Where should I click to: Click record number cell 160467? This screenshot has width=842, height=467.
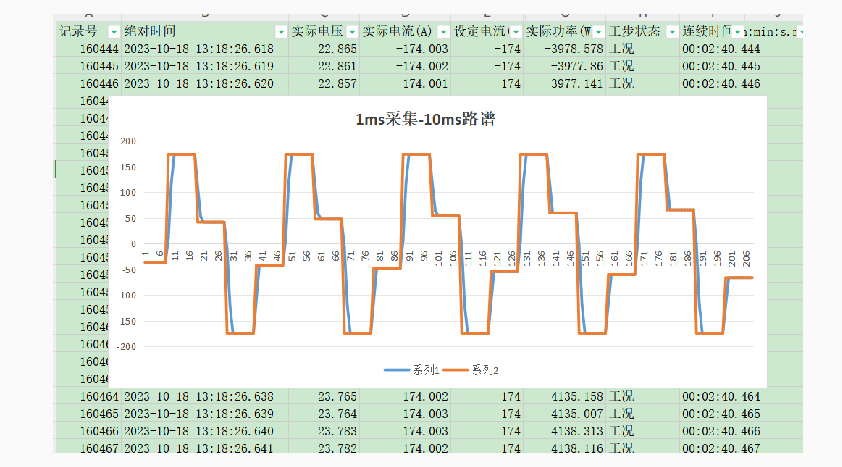pyautogui.click(x=85, y=447)
